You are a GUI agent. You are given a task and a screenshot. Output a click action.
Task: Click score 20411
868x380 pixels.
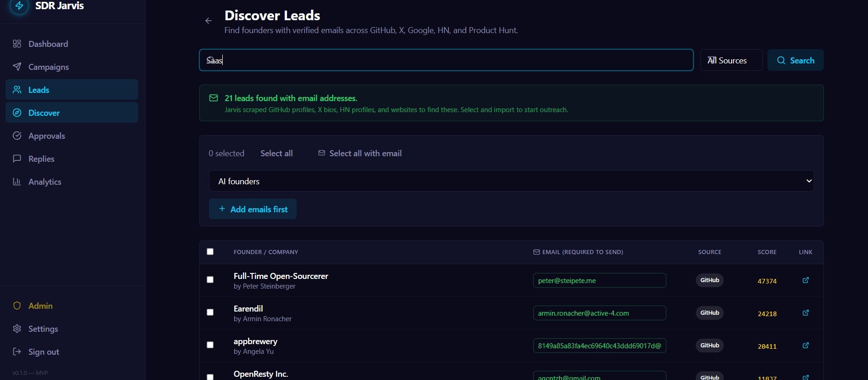767,346
